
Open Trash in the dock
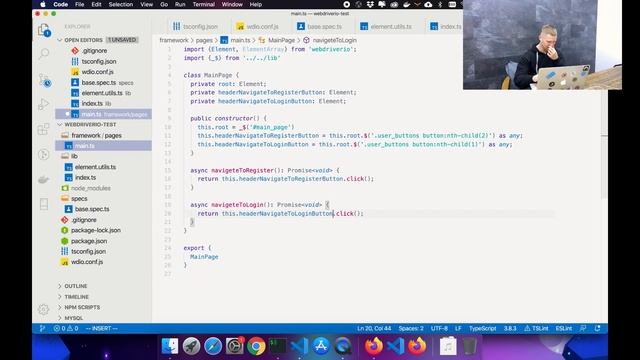469,347
